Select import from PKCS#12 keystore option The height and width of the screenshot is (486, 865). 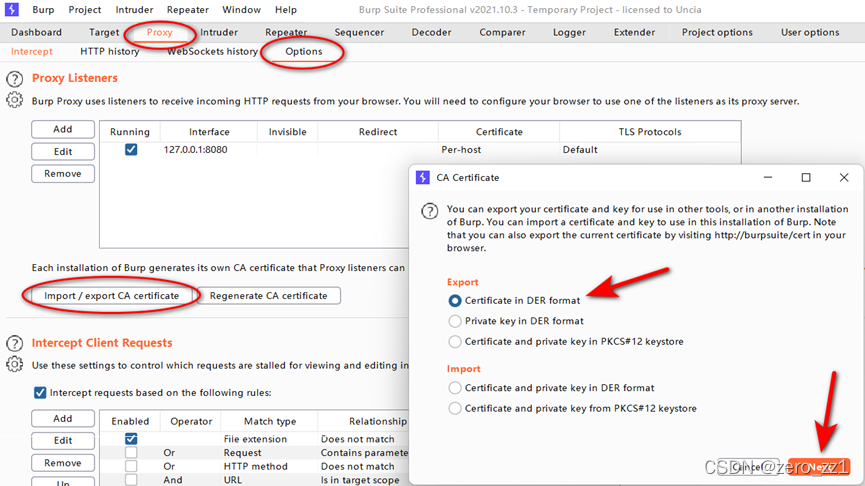455,408
